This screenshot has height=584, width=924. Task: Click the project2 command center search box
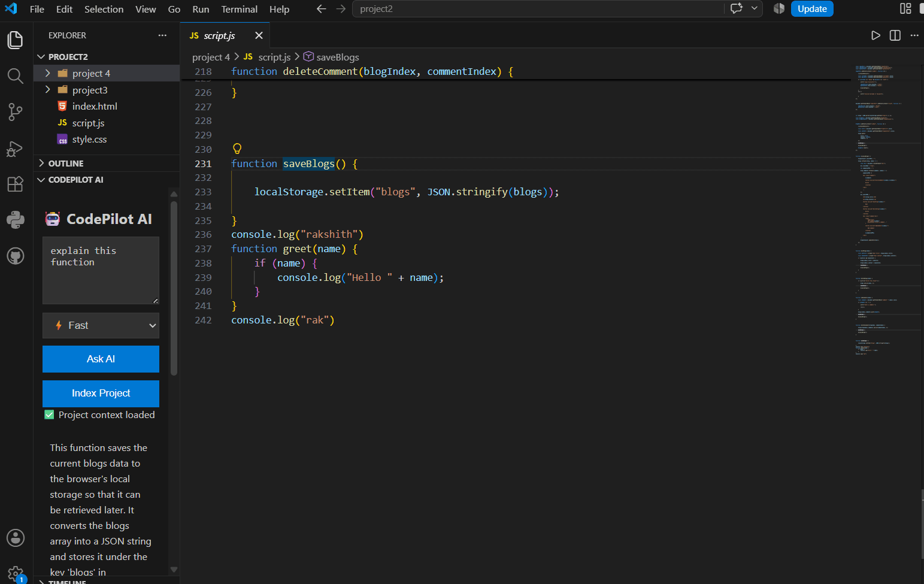pos(539,9)
